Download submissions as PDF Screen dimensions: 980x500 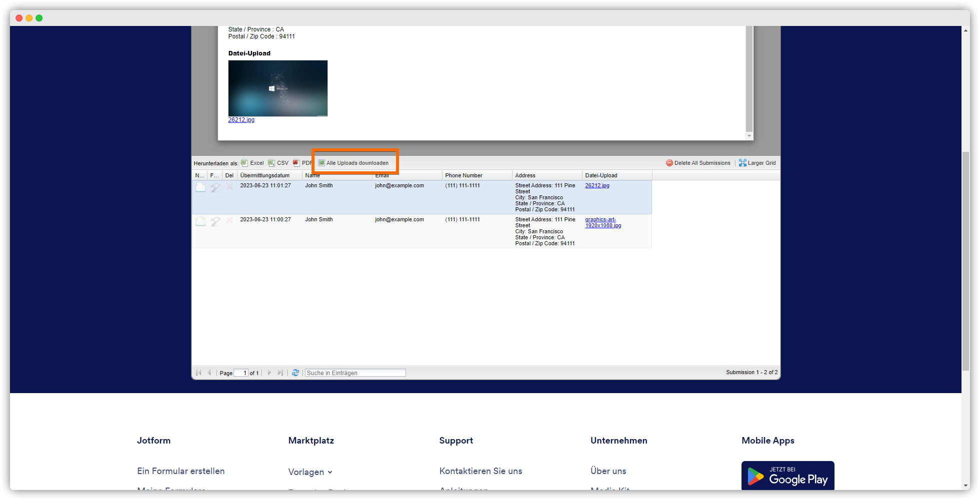(x=302, y=163)
